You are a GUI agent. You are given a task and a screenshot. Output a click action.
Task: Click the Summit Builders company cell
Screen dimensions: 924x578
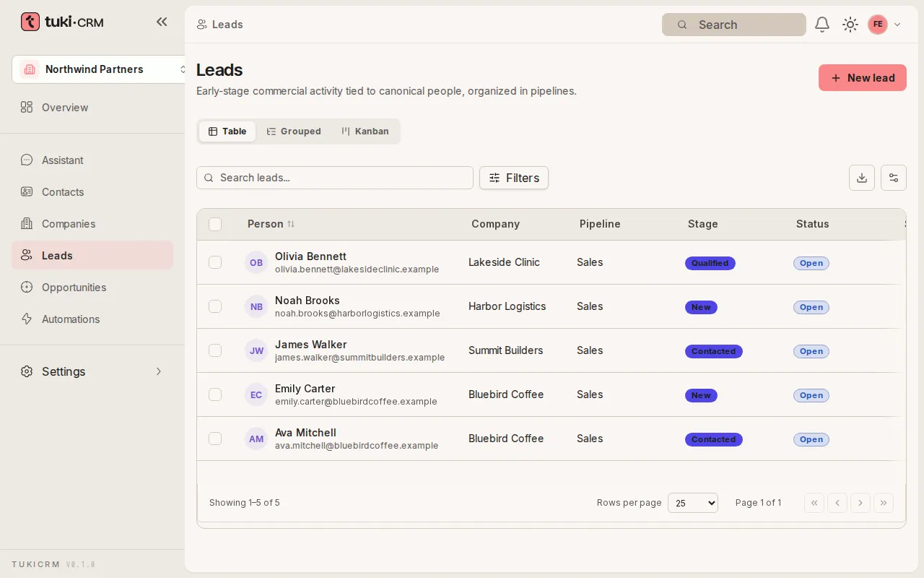pyautogui.click(x=505, y=350)
